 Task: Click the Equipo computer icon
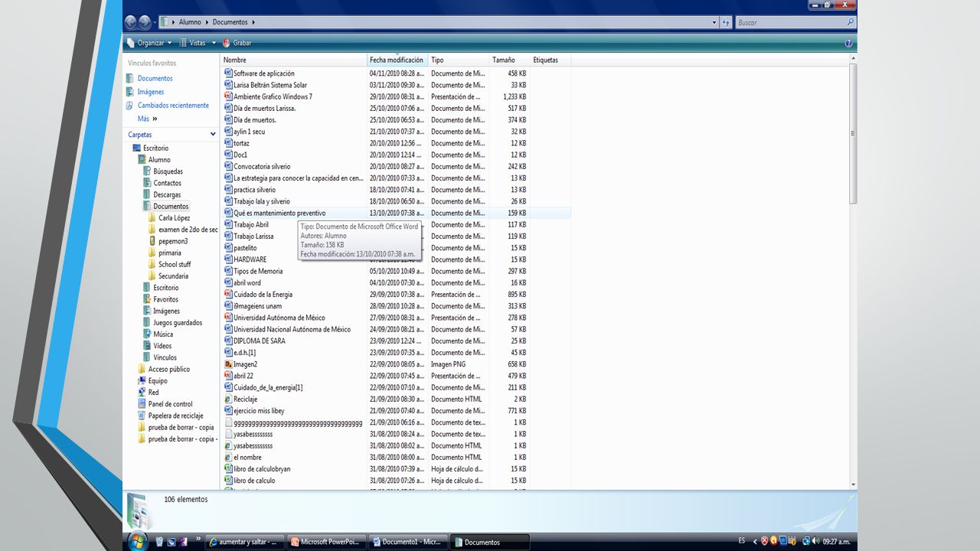coord(142,380)
